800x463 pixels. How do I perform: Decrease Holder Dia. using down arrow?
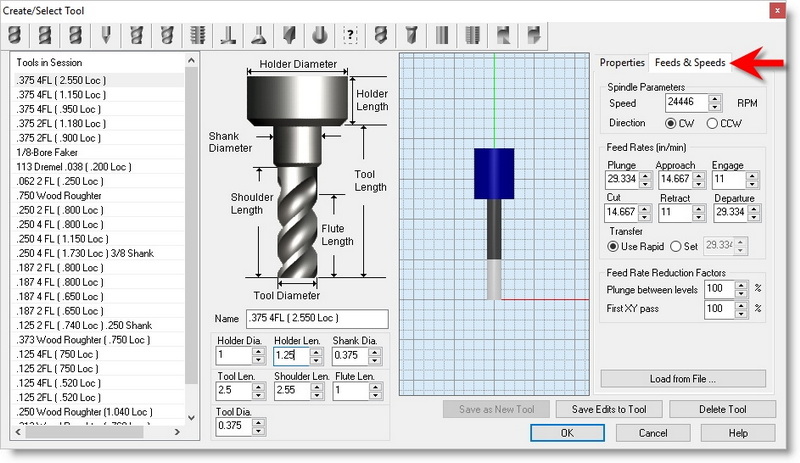(x=259, y=360)
